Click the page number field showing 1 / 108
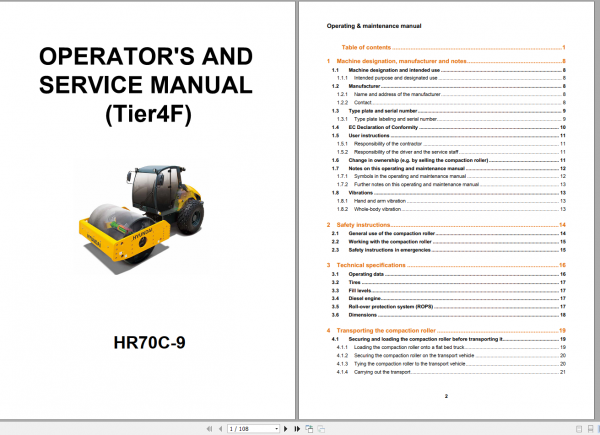The width and height of the screenshot is (600, 435). click(x=251, y=429)
